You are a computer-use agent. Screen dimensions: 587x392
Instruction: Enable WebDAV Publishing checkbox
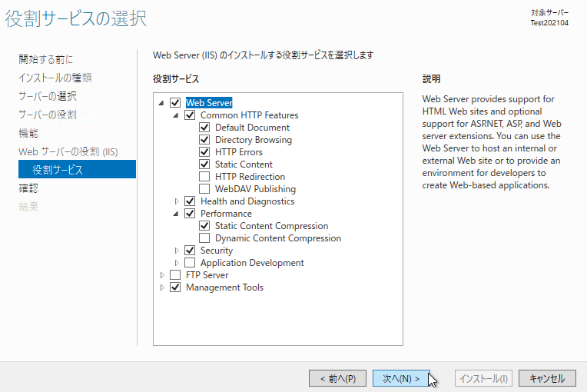click(x=204, y=189)
